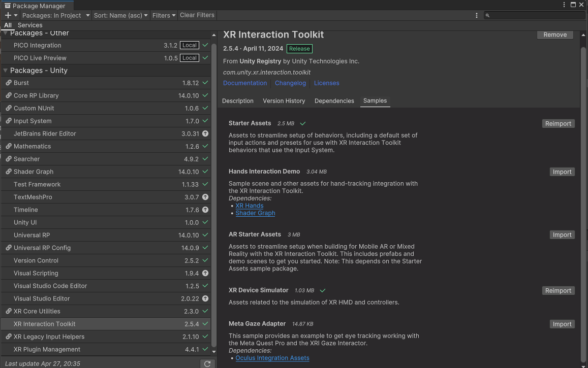The image size is (588, 368).
Task: Click the Clear Filters button
Action: pos(197,15)
